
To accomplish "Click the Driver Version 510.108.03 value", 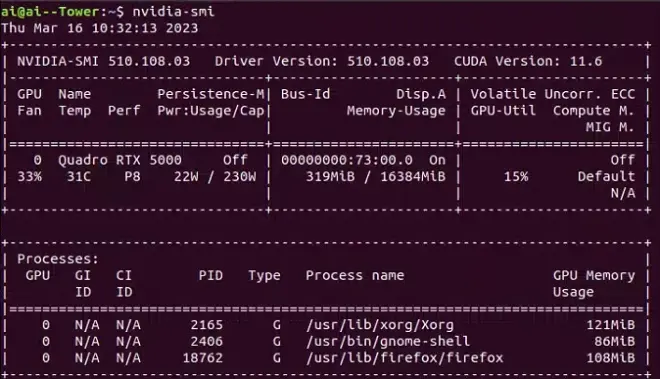I will 388,61.
